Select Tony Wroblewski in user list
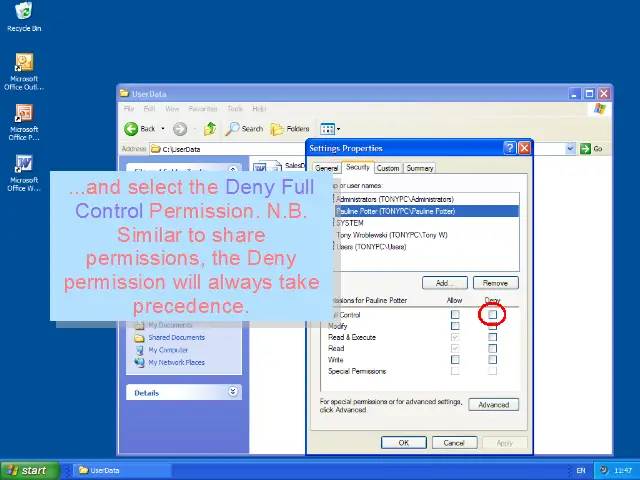 click(x=392, y=234)
